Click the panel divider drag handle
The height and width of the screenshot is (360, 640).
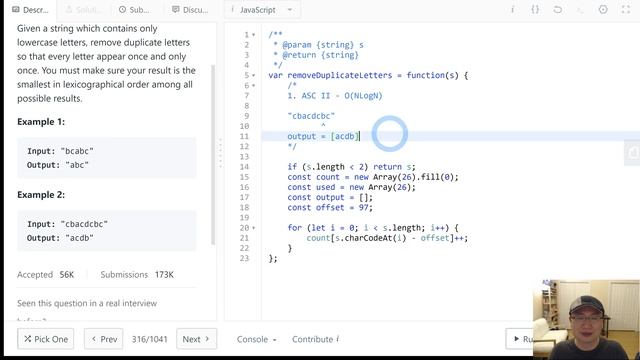(x=220, y=153)
